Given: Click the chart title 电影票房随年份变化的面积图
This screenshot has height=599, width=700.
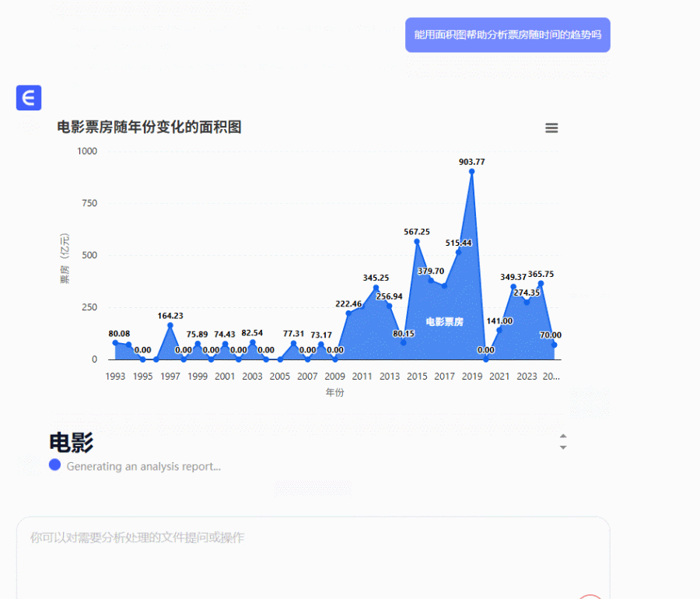Looking at the screenshot, I should [149, 128].
